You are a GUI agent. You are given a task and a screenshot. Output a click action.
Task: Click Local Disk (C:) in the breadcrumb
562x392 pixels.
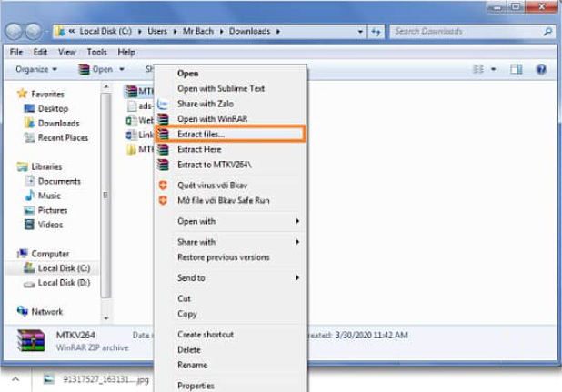(105, 32)
